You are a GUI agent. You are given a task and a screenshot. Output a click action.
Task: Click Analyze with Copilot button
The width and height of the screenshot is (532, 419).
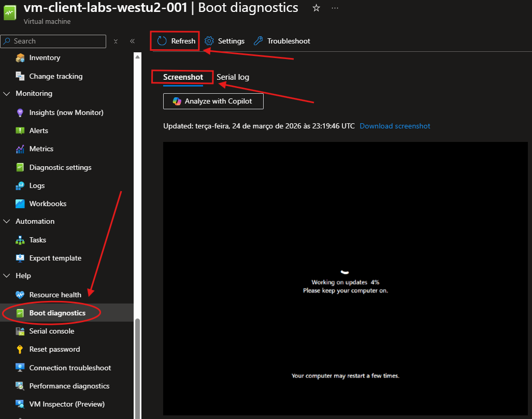(213, 101)
